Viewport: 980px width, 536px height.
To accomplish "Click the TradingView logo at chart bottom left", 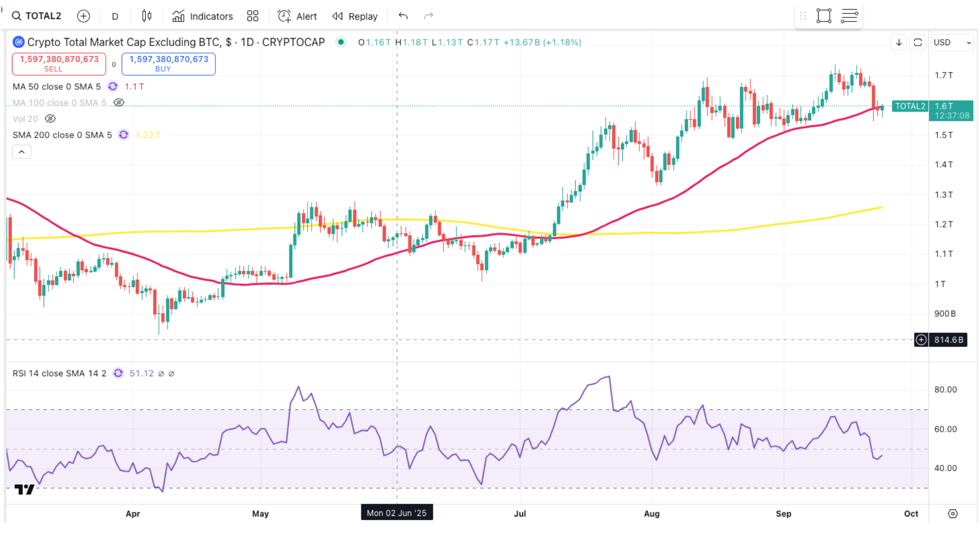I will coord(24,489).
